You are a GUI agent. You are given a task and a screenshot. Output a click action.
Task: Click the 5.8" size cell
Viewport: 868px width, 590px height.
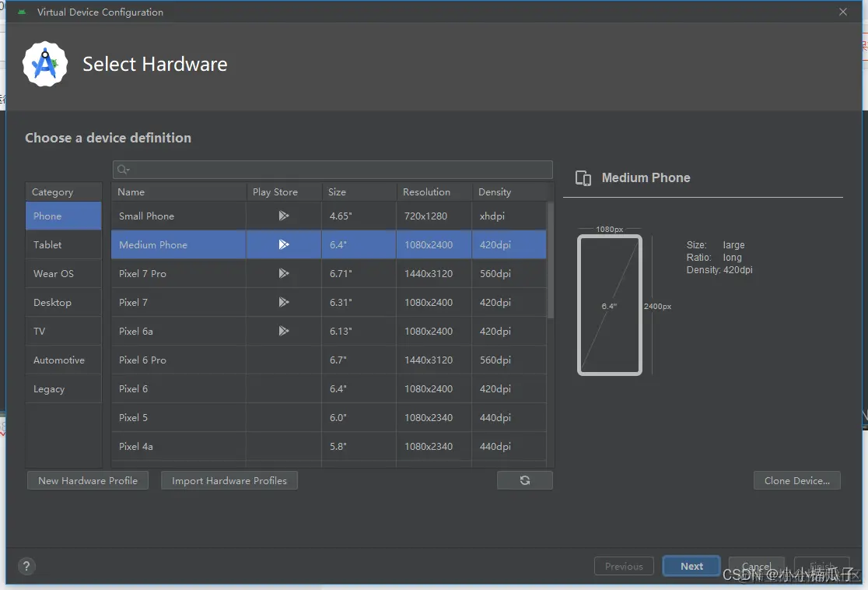point(359,447)
